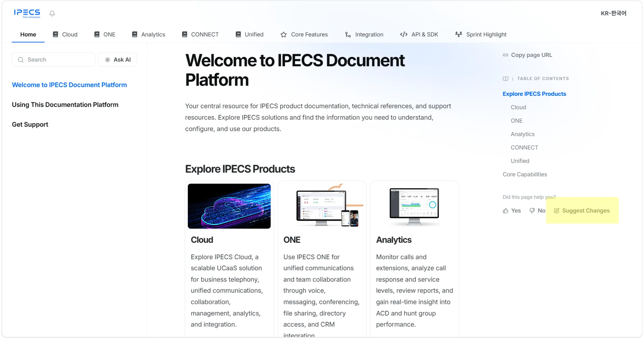
Task: Focus the Search input field
Action: tap(54, 60)
